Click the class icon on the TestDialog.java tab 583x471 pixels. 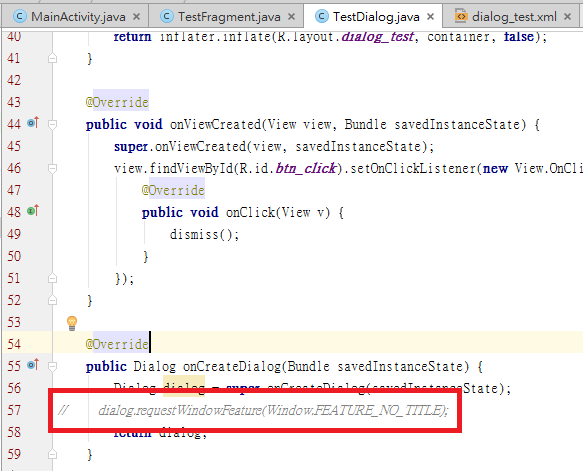coord(322,16)
